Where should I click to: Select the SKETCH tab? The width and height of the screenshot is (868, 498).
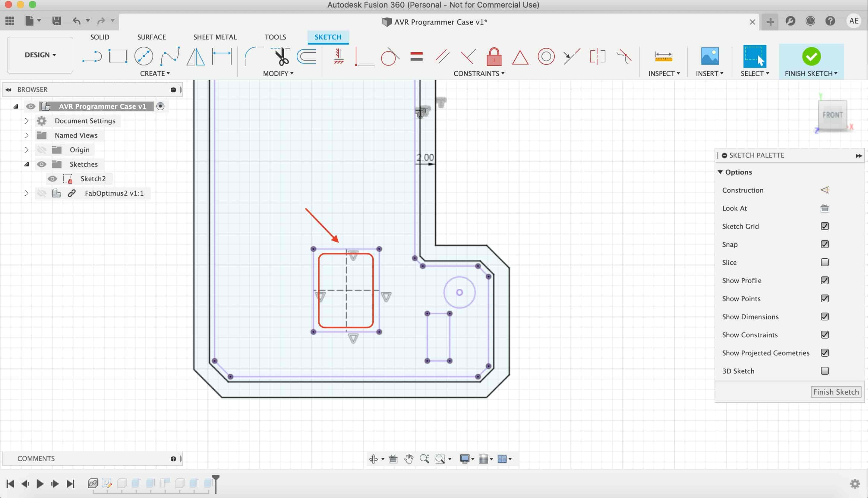coord(328,37)
